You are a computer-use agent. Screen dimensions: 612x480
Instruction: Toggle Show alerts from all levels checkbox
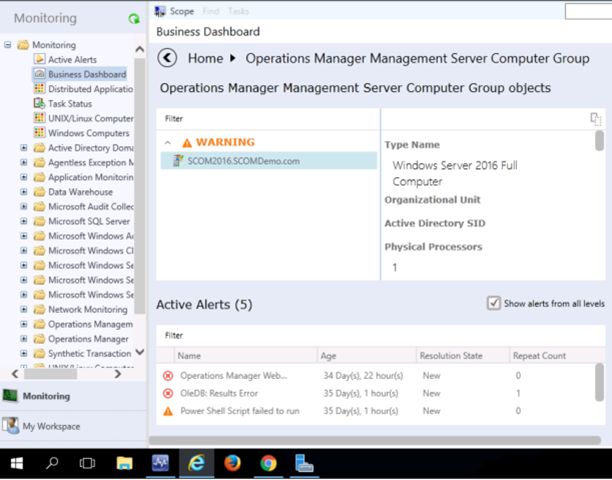(x=493, y=303)
